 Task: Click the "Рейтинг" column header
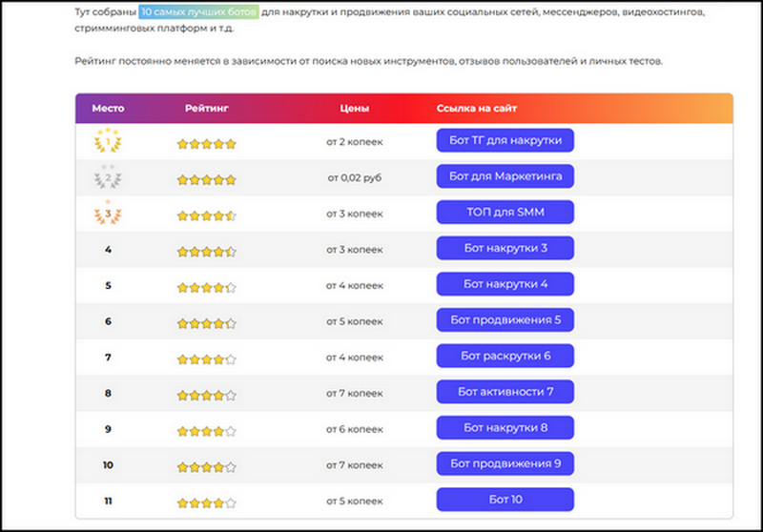pyautogui.click(x=206, y=108)
